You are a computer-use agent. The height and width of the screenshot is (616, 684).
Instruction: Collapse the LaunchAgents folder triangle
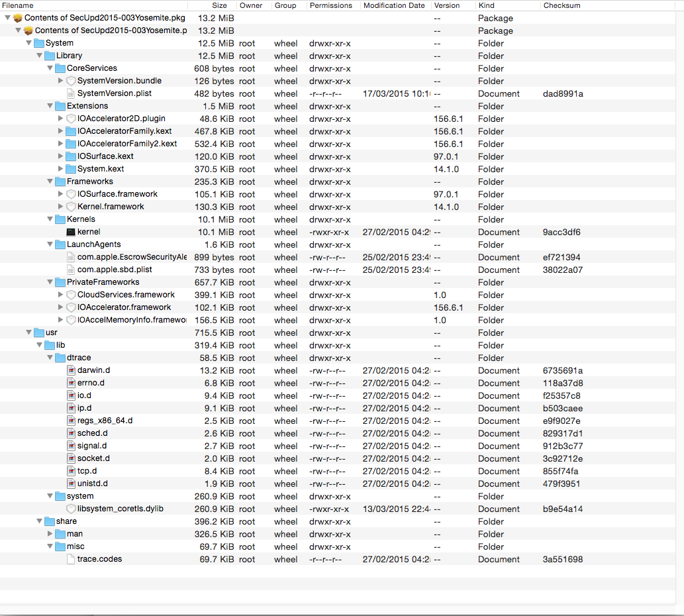pos(50,244)
